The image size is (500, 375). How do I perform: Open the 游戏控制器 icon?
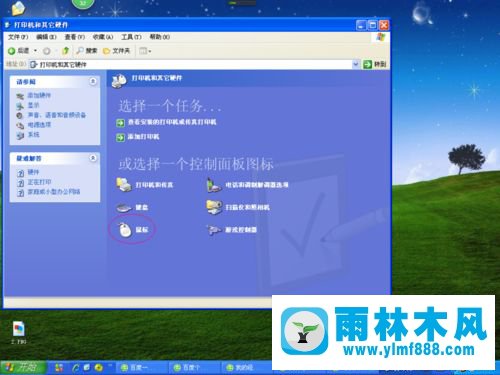pos(232,230)
